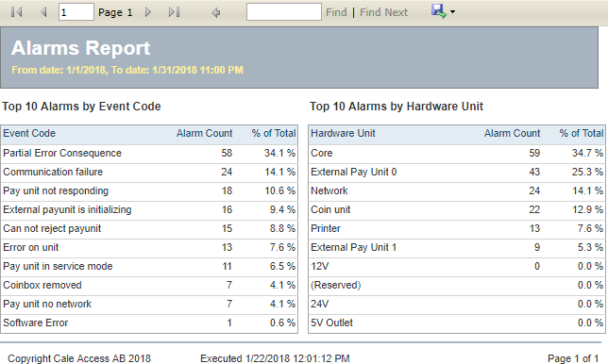The image size is (608, 364).
Task: Click the Alarm Count header in hardware table
Action: point(512,133)
